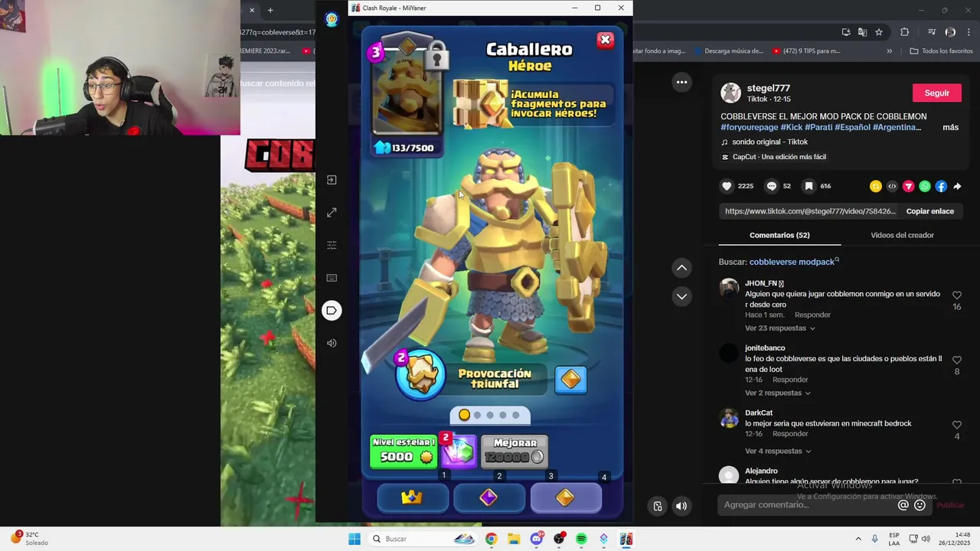Switch to Comentarios (52) tab
Viewport: 980px width, 551px height.
[779, 235]
